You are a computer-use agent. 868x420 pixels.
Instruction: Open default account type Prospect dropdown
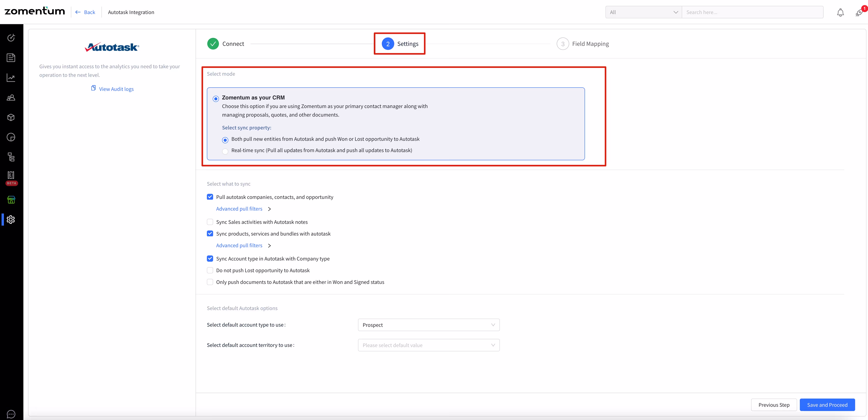coord(428,325)
